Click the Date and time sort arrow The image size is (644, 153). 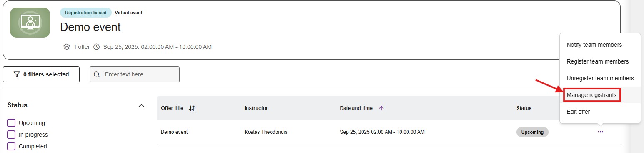[381, 108]
